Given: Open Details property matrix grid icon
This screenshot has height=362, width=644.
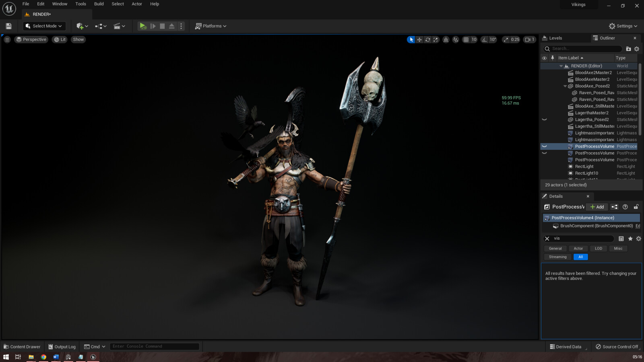Looking at the screenshot, I should coord(621,239).
